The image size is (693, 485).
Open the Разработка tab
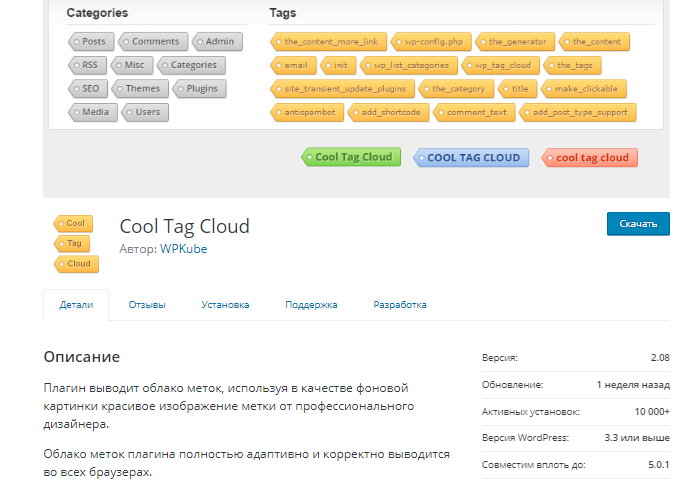pyautogui.click(x=400, y=305)
